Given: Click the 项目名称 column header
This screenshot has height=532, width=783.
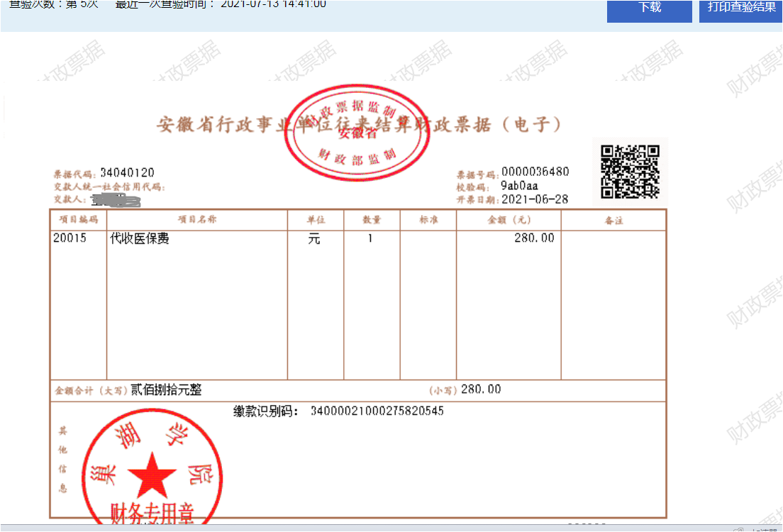Looking at the screenshot, I should (x=196, y=221).
